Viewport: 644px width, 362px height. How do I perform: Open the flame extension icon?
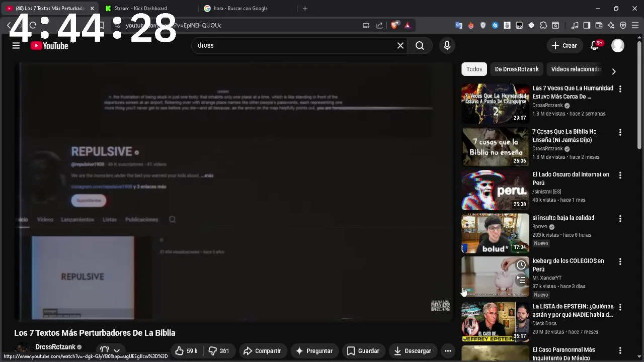click(x=471, y=25)
